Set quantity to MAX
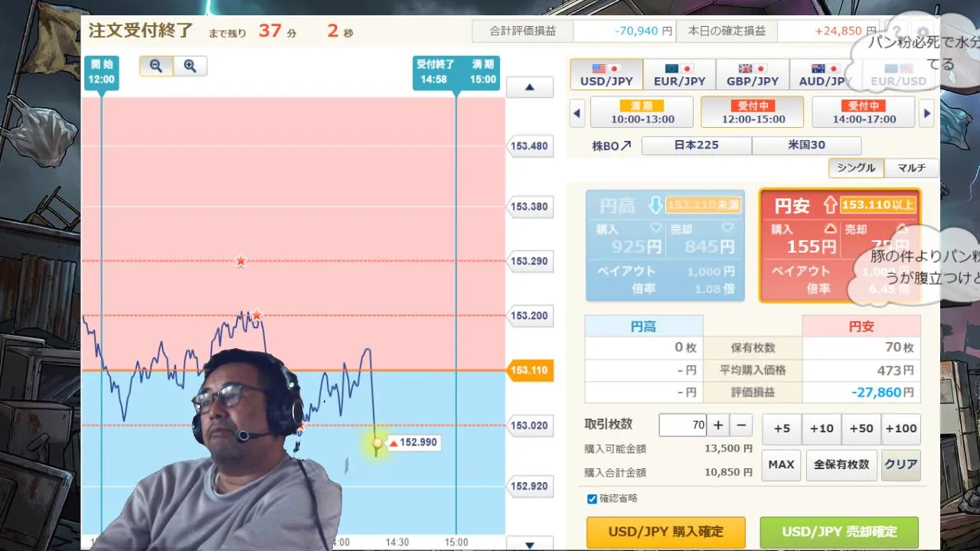This screenshot has height=551, width=980. (x=781, y=465)
